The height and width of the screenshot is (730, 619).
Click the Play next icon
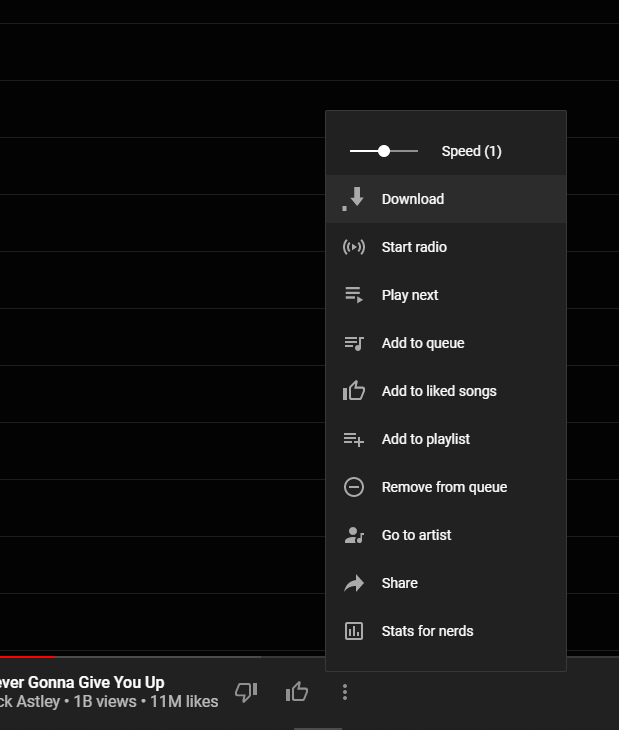coord(354,295)
